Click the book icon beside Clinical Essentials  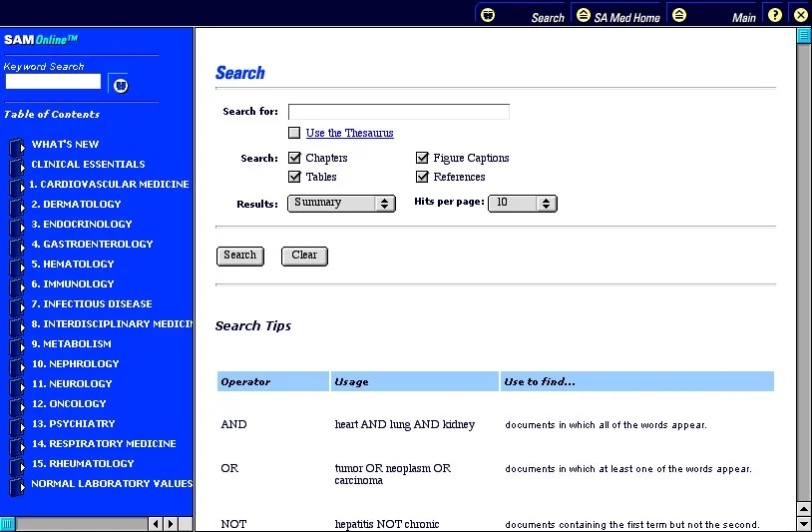click(17, 167)
